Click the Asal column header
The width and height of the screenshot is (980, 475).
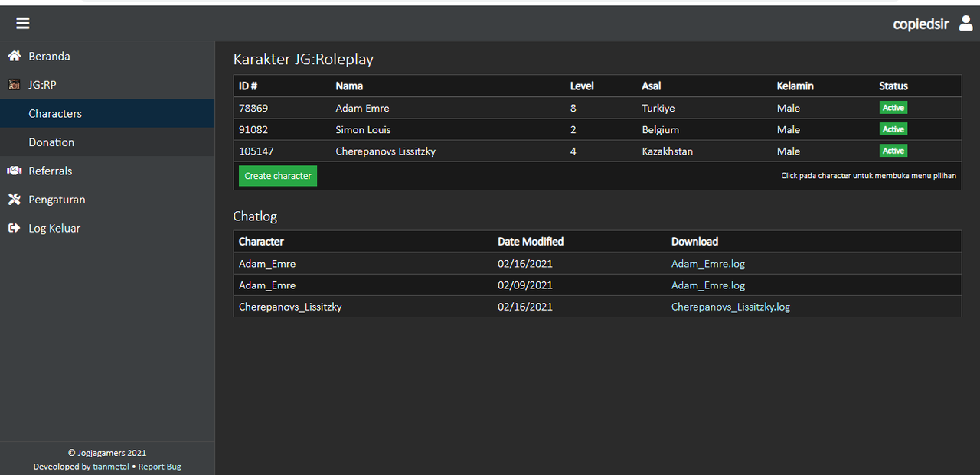coord(652,86)
